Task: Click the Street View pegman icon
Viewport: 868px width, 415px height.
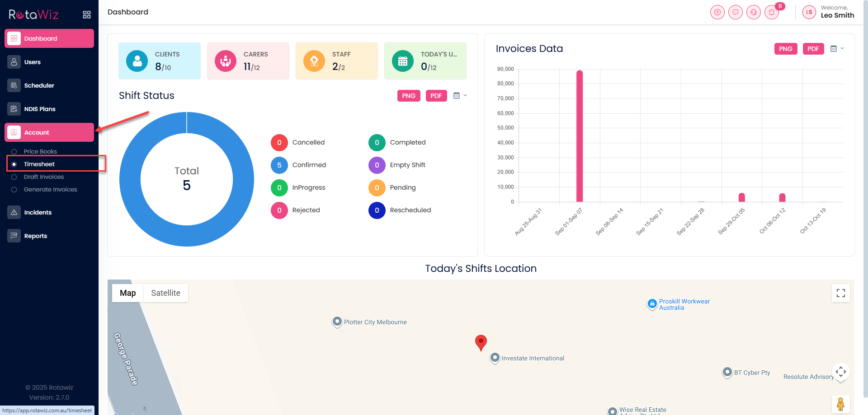Action: (840, 404)
